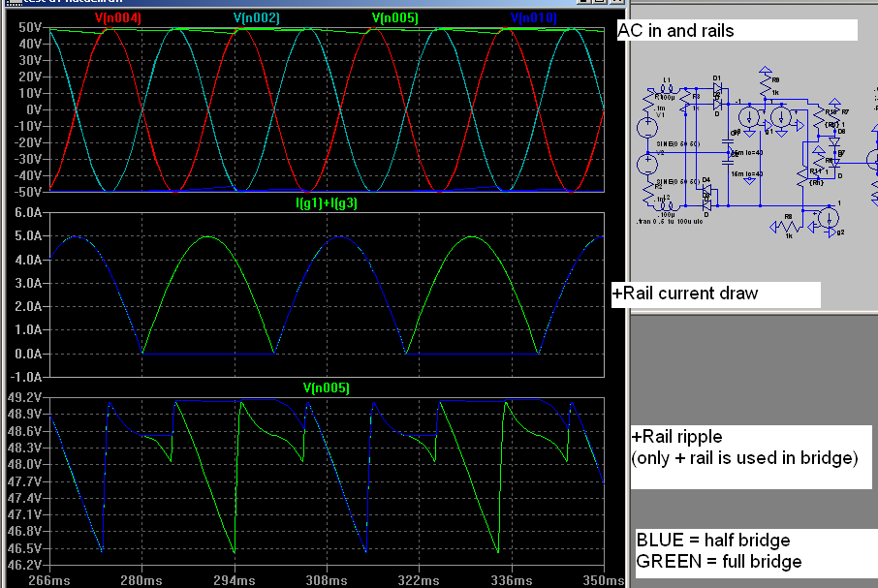Click the 5.0A current axis label
The width and height of the screenshot is (878, 588).
28,236
